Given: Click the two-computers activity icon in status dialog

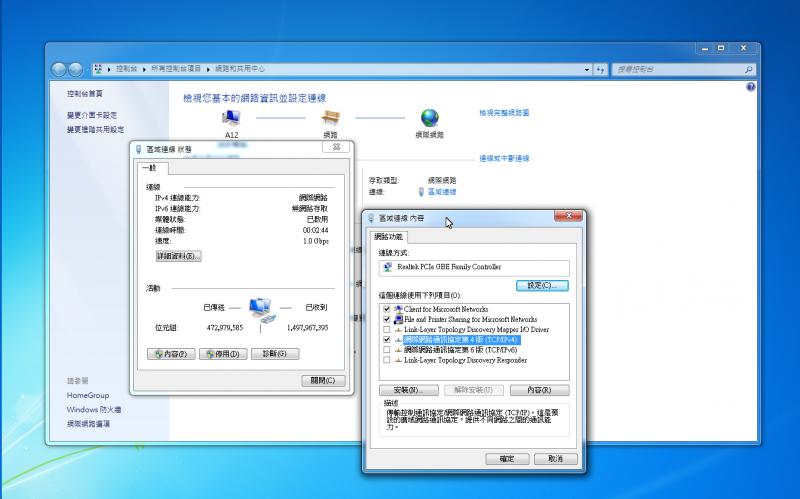Looking at the screenshot, I should click(262, 310).
